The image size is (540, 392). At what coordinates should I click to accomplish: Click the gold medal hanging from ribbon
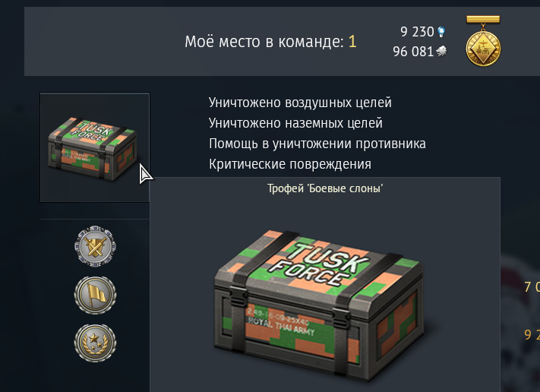pyautogui.click(x=483, y=41)
